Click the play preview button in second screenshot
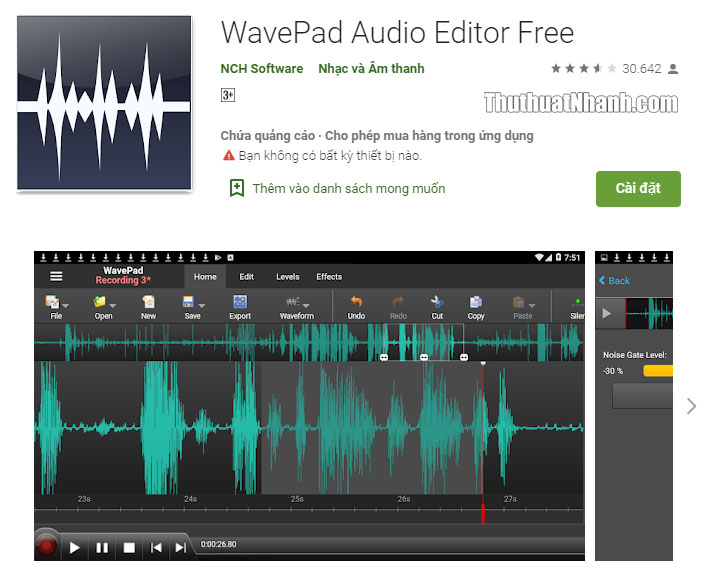The height and width of the screenshot is (579, 709). [607, 313]
